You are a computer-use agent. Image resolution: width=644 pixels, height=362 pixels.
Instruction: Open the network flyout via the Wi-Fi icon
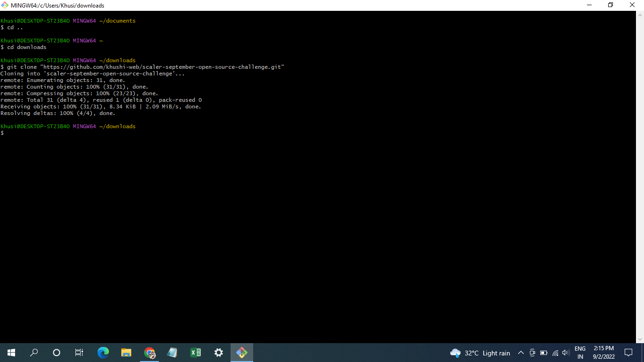(x=555, y=352)
